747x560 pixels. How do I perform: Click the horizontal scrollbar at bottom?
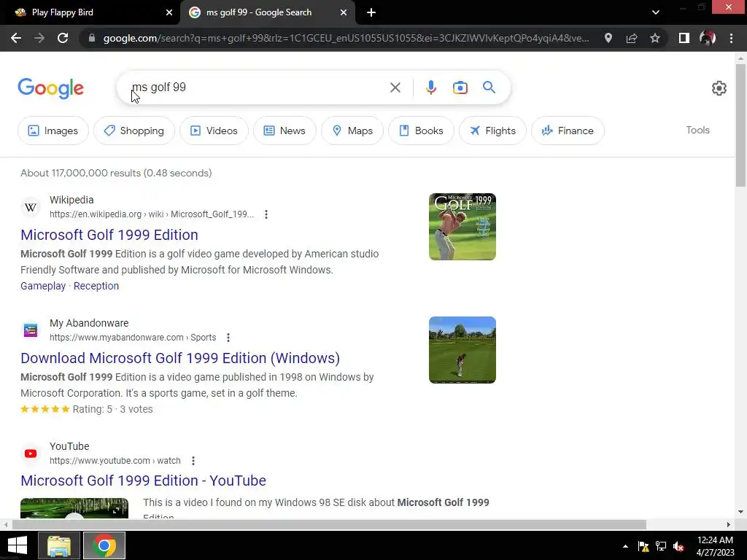[329, 524]
